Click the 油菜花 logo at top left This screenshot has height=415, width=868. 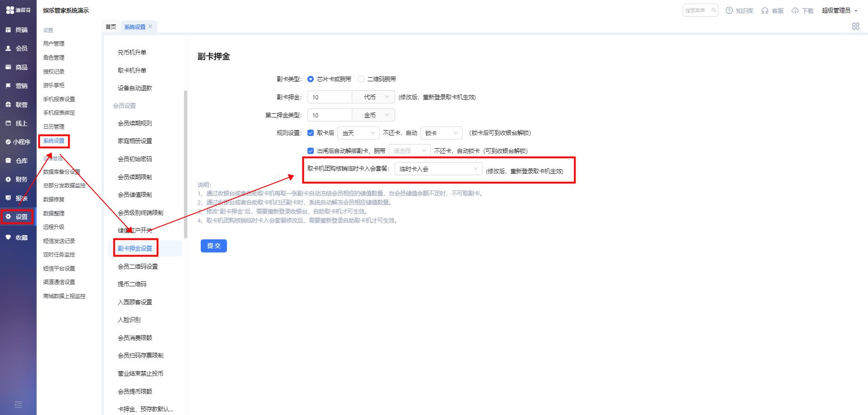coord(19,10)
